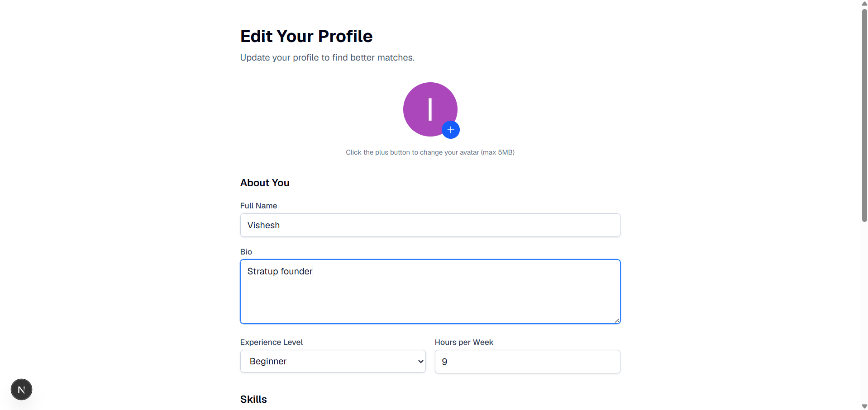This screenshot has width=868, height=410.
Task: Click the Hours per Week label
Action: pyautogui.click(x=464, y=342)
